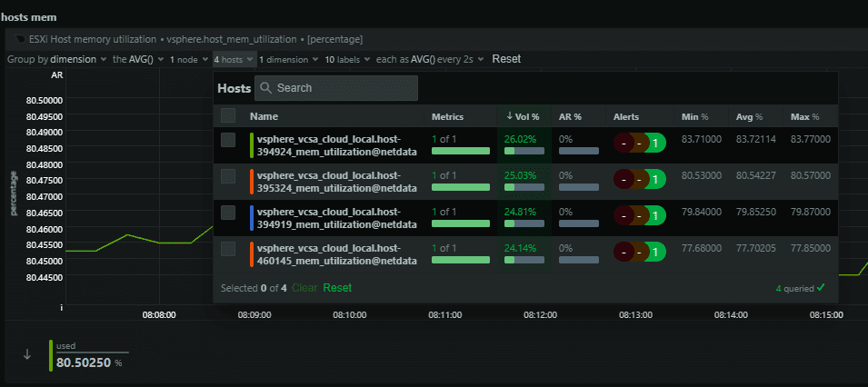868x387 pixels.
Task: Select the checkbox for host-394919
Action: (228, 213)
